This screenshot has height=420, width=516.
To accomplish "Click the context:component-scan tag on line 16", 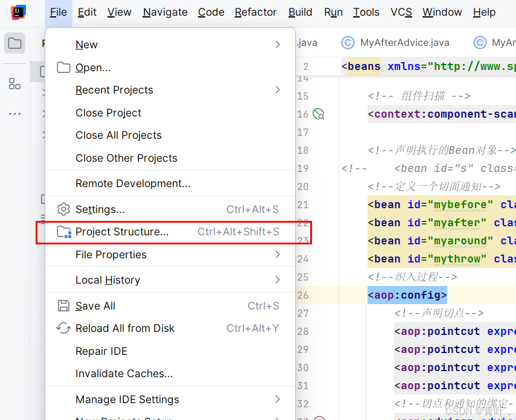I will coord(442,114).
